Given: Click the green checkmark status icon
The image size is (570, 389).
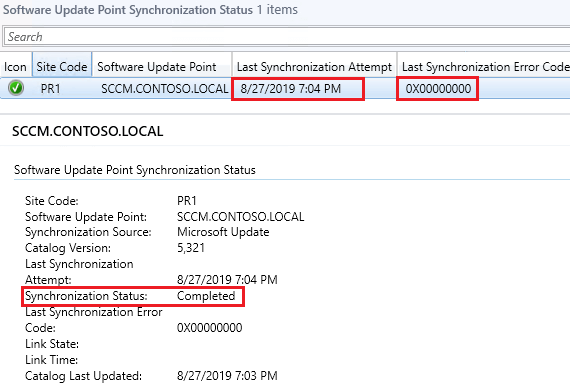Looking at the screenshot, I should coord(16,88).
